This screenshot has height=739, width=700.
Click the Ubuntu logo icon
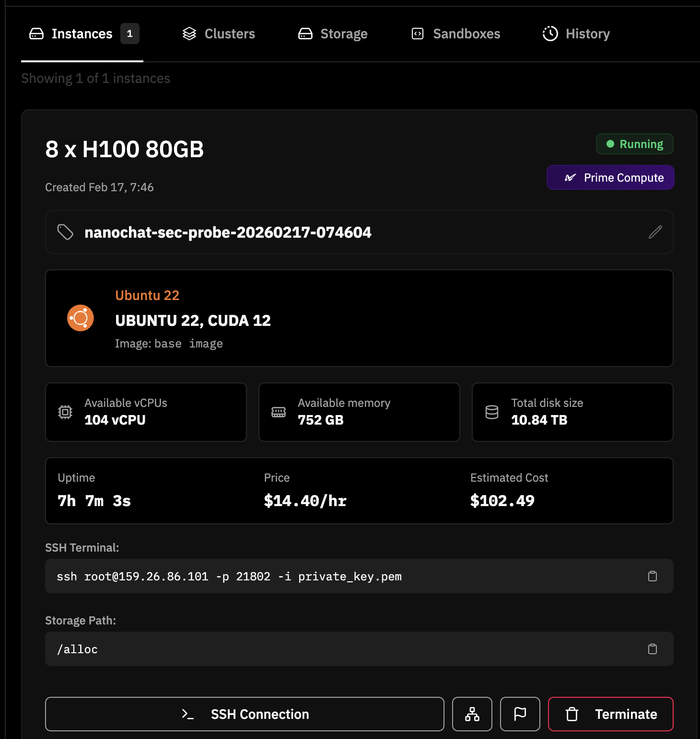[x=81, y=318]
